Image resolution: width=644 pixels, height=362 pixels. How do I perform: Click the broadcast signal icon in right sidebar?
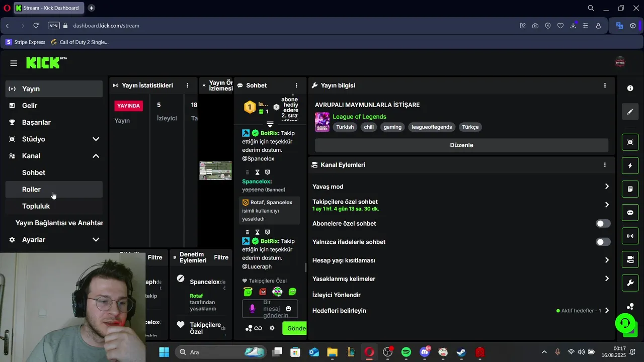[x=630, y=236]
